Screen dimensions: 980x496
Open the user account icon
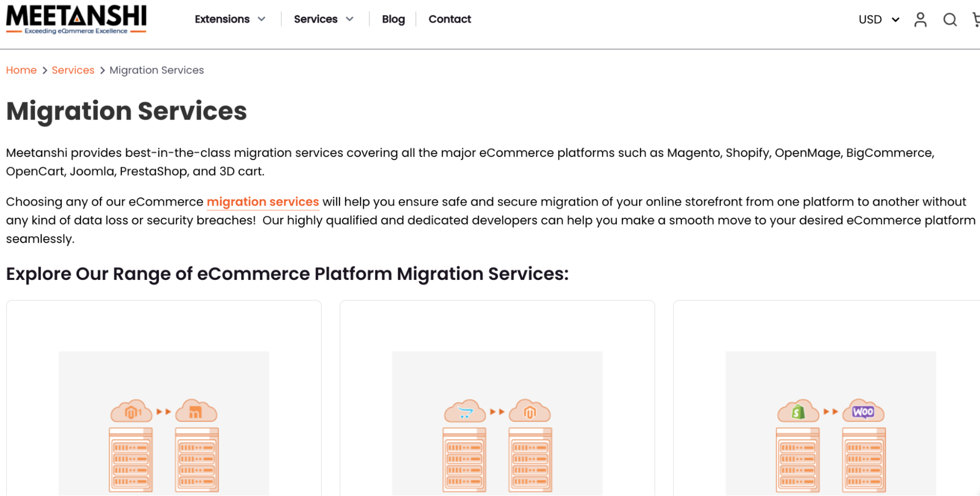pyautogui.click(x=920, y=20)
